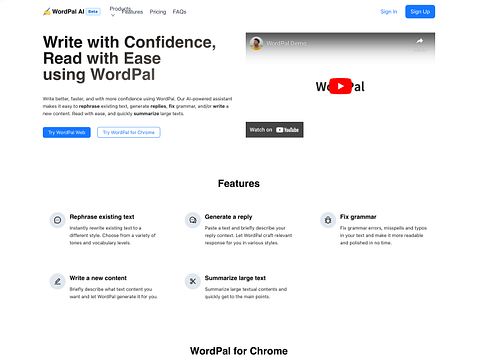The height and width of the screenshot is (360, 480).
Task: Select the "Generate a reply" heading
Action: pyautogui.click(x=228, y=217)
